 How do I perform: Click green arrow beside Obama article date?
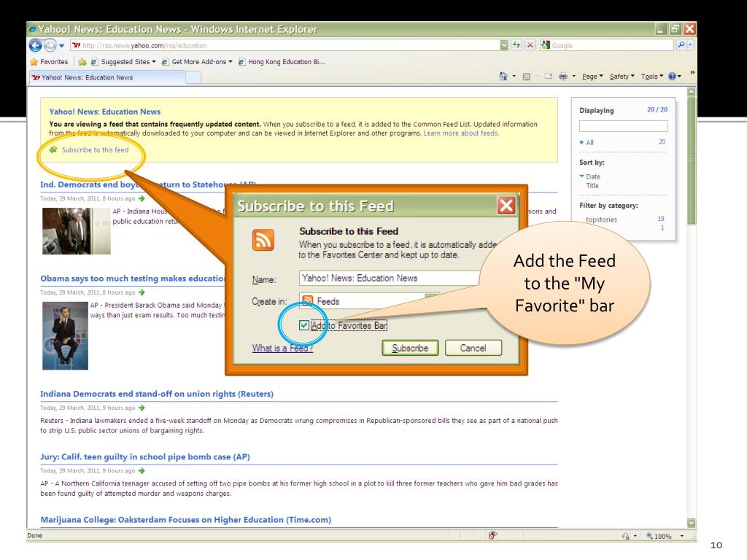click(142, 292)
